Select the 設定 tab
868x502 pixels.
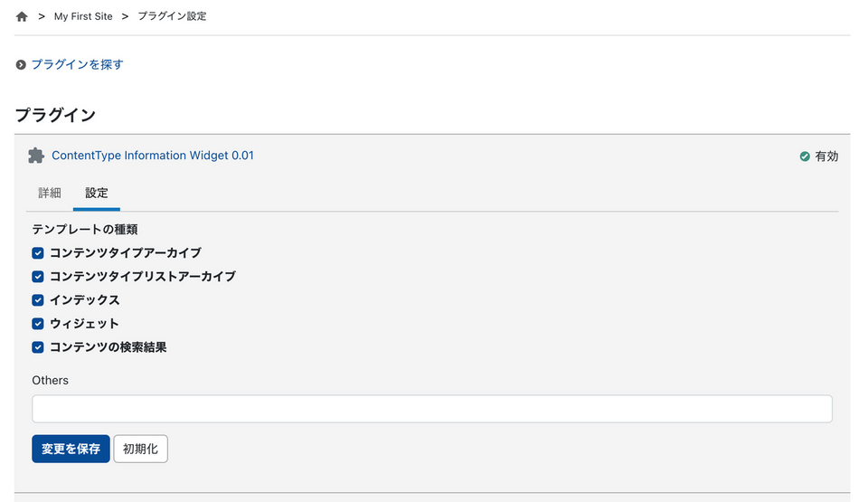pyautogui.click(x=97, y=193)
